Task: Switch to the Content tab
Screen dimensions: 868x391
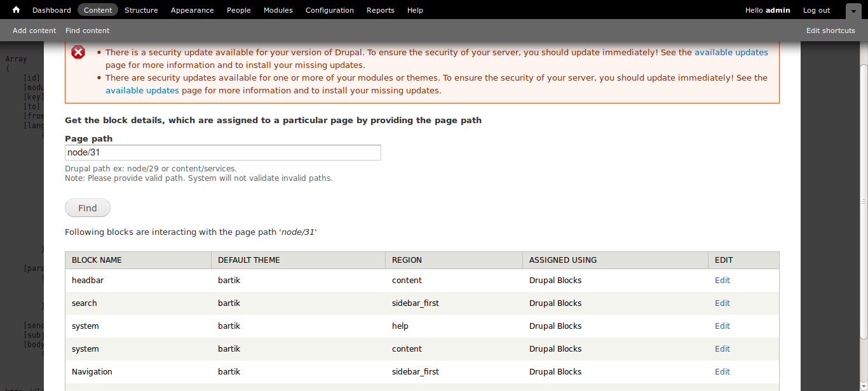Action: [97, 10]
